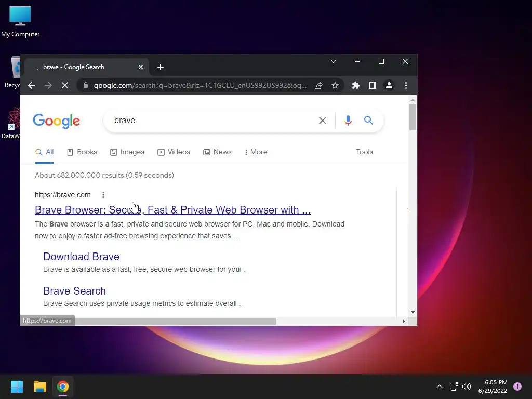
Task: Go back to previous page in Chrome
Action: tap(32, 85)
